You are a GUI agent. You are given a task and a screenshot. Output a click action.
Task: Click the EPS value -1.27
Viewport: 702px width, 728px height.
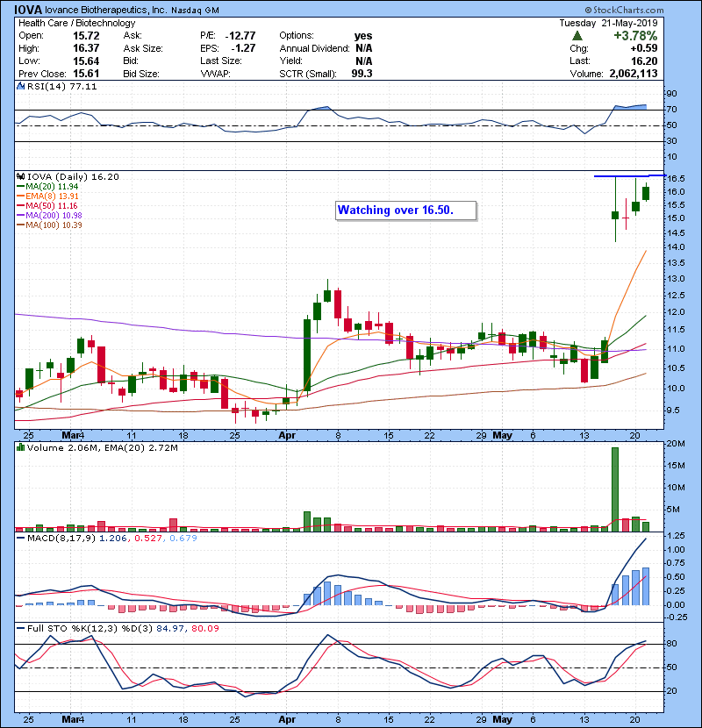tap(243, 48)
